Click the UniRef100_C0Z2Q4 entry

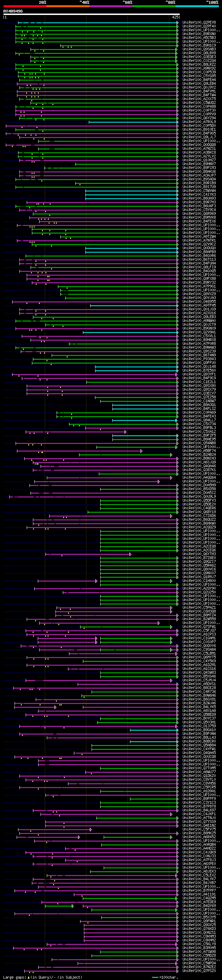(x=199, y=60)
